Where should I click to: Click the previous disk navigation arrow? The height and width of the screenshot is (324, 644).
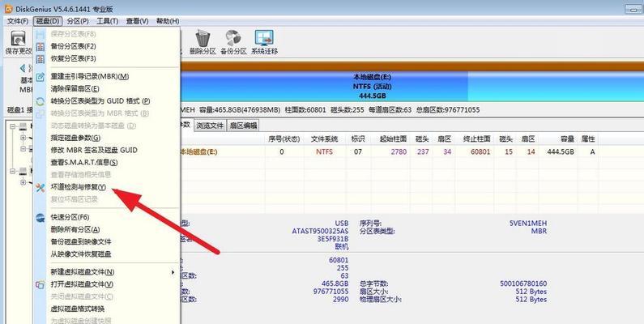point(23,68)
